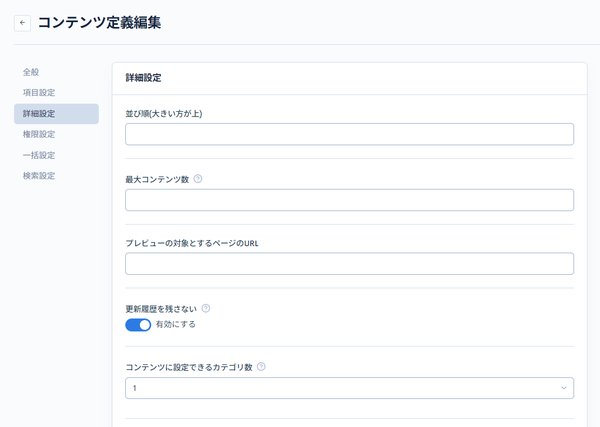The width and height of the screenshot is (600, 427).
Task: Open 一括設定 in the side menu
Action: pyautogui.click(x=56, y=155)
